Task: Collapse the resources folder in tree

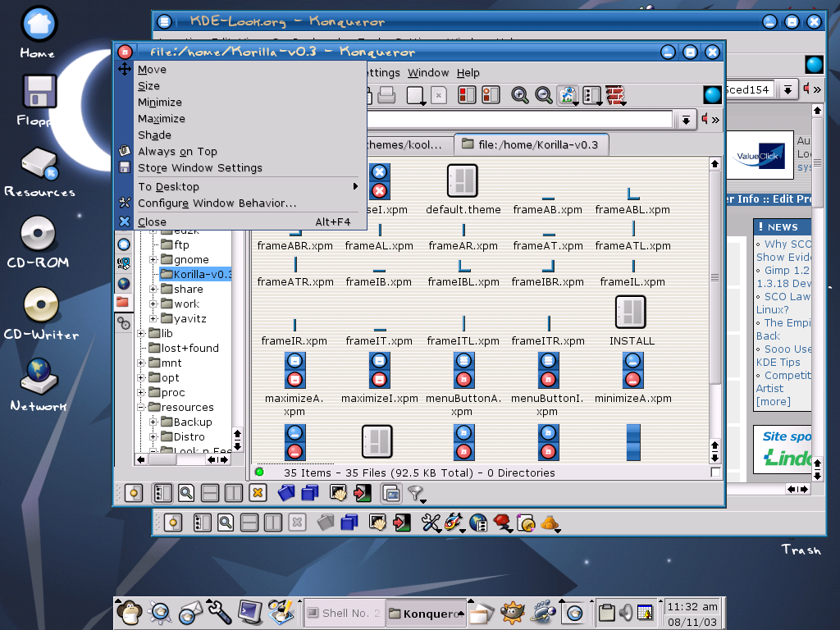Action: tap(141, 407)
